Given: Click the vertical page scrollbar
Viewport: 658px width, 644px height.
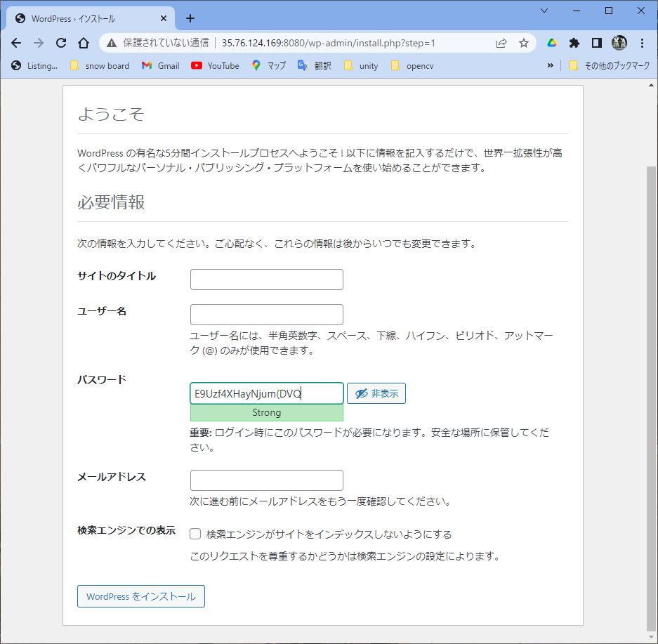Looking at the screenshot, I should tap(651, 393).
